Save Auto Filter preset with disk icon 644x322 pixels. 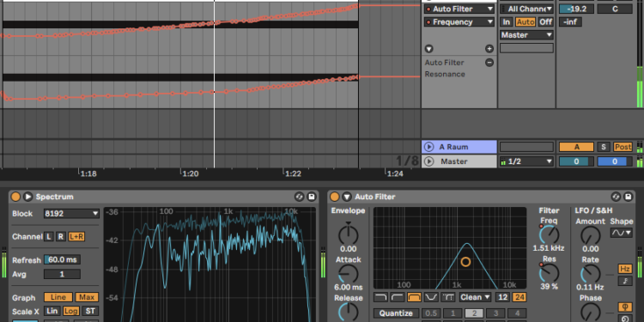coord(628,197)
